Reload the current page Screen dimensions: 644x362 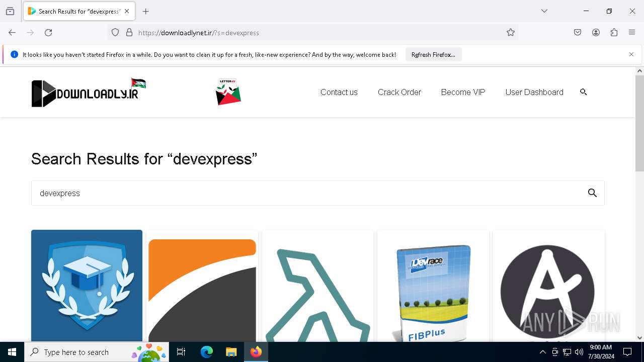(x=48, y=33)
